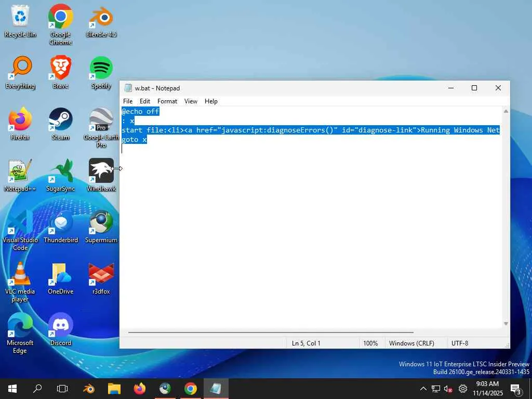532x399 pixels.
Task: Select the Brave browser desktop icon
Action: tap(60, 73)
